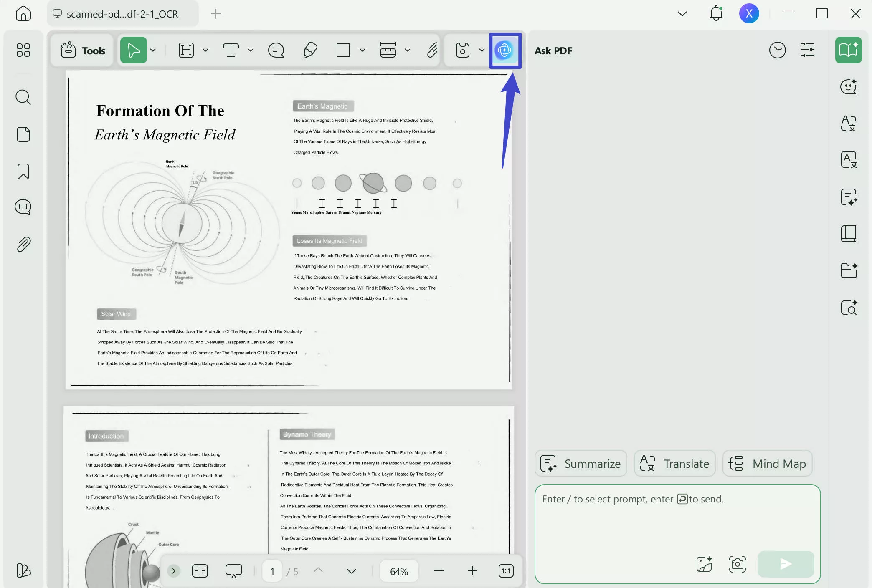Open the bookmarks panel in sidebar
The image size is (872, 588).
tap(23, 171)
